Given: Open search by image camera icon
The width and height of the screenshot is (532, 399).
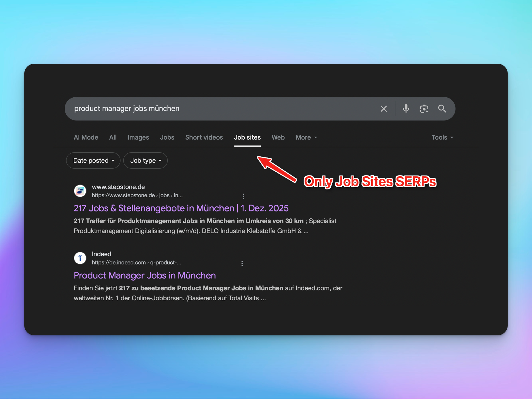Looking at the screenshot, I should point(424,109).
